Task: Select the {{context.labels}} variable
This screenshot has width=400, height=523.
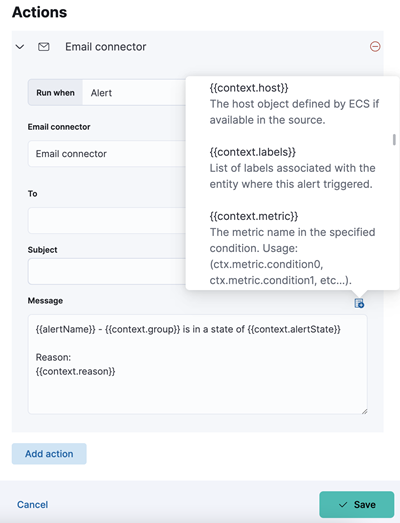Action: click(x=253, y=152)
